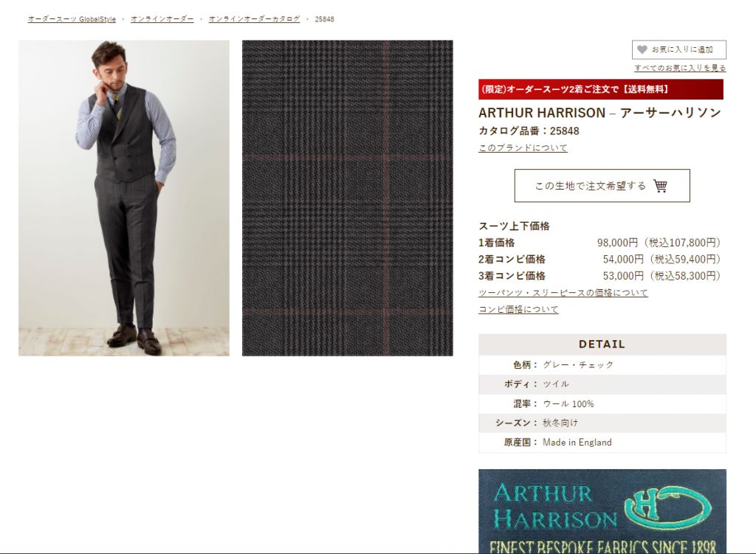This screenshot has width=756, height=554.
Task: Click the Arthur Harrison brand logo image
Action: click(602, 511)
